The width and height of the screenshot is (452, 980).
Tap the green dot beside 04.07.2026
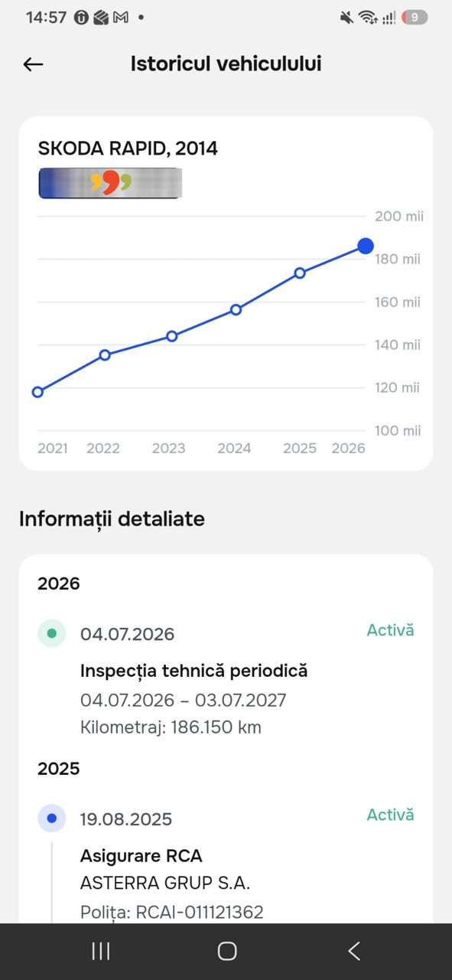pyautogui.click(x=52, y=633)
